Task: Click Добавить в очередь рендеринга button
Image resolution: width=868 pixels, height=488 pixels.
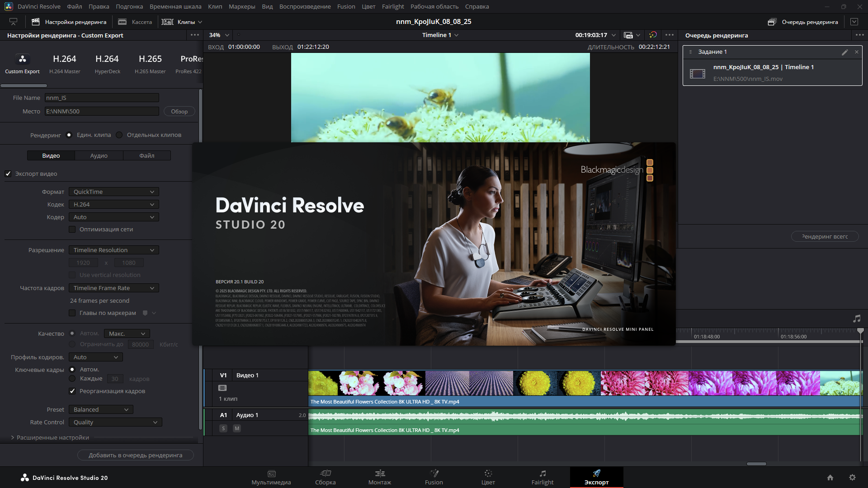Action: click(x=136, y=455)
